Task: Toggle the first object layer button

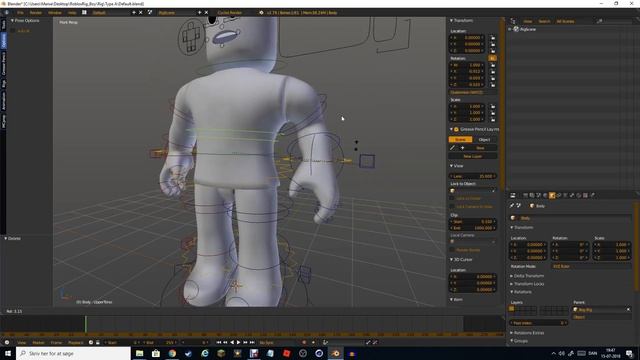Action: (511, 309)
